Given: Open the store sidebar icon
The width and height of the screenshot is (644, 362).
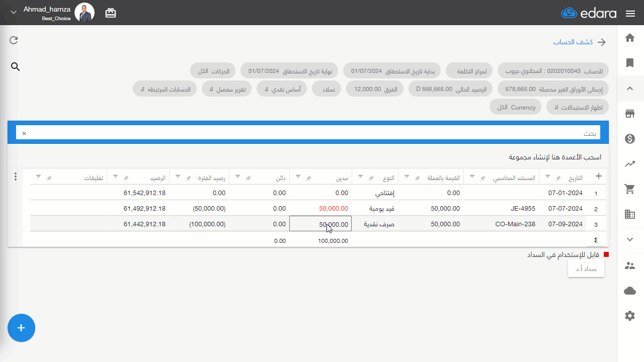Looking at the screenshot, I should point(630,114).
